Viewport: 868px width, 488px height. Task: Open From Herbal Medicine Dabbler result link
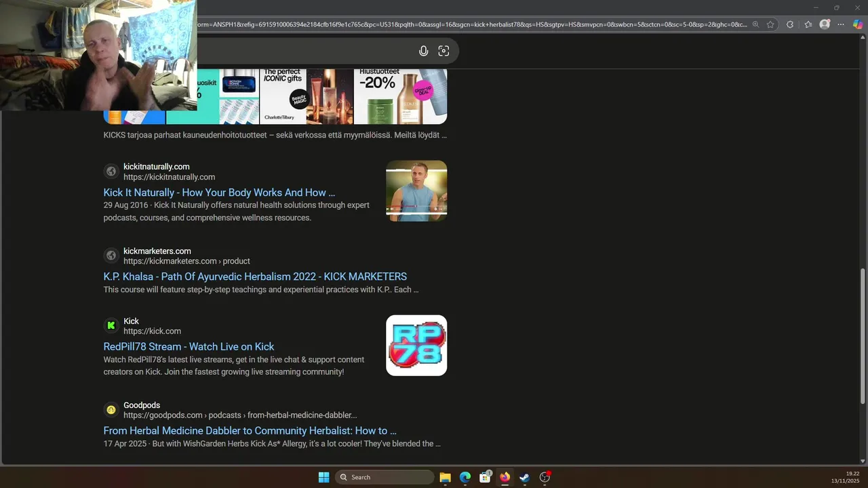250,430
